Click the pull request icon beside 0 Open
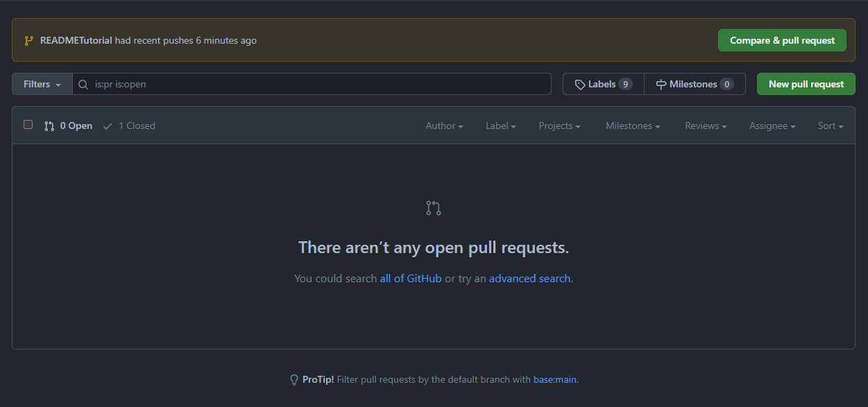The image size is (868, 407). [x=49, y=125]
